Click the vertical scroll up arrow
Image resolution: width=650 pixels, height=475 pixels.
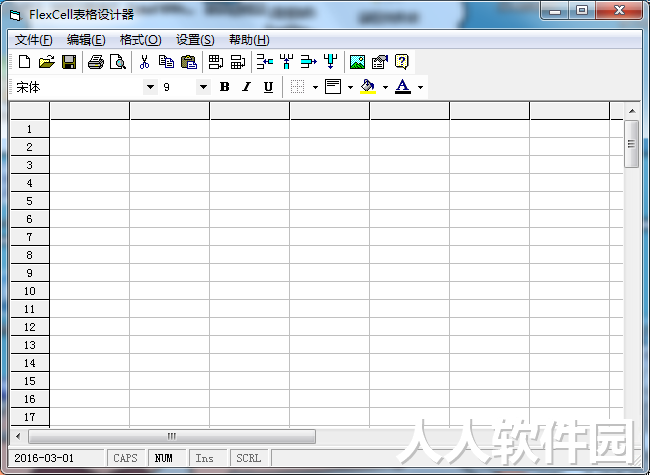[632, 111]
